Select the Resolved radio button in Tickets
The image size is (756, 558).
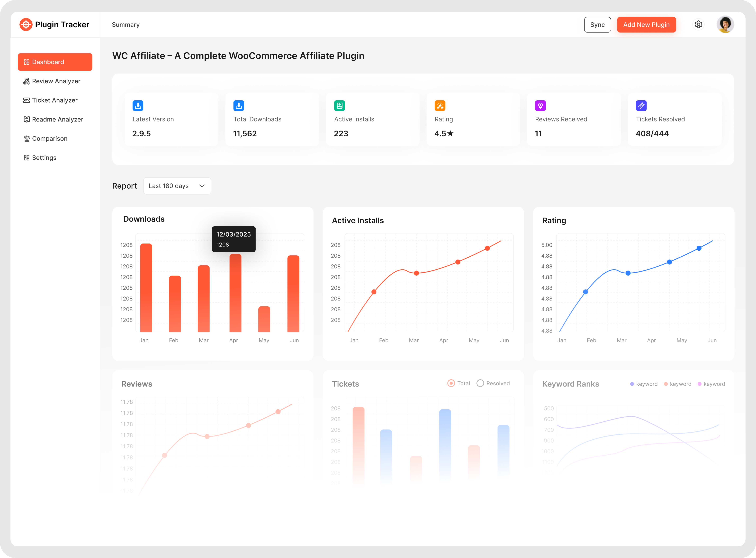pos(480,383)
